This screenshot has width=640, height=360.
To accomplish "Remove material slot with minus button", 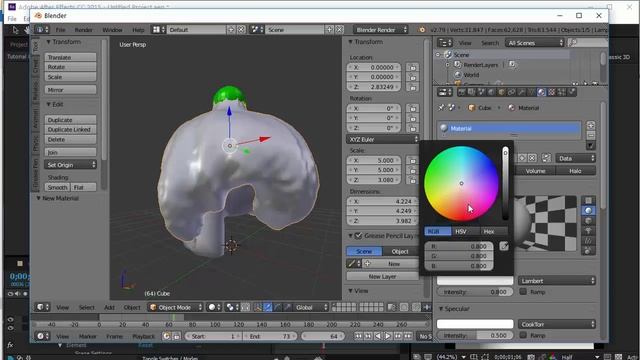I will click(x=590, y=135).
